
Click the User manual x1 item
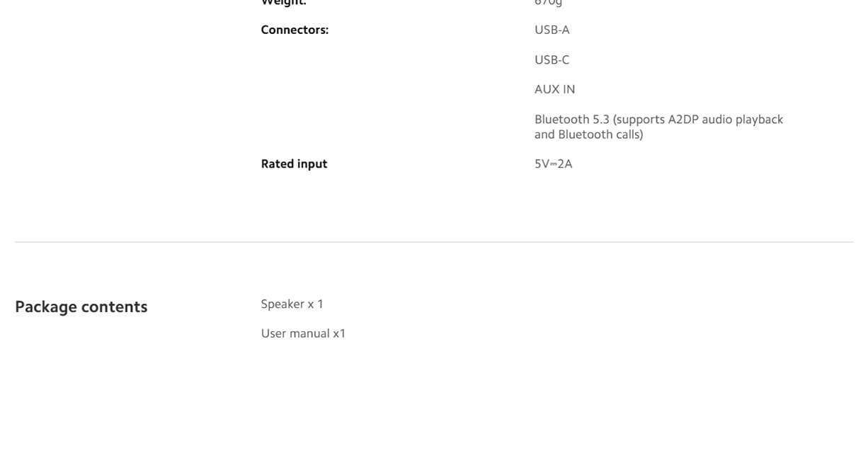(x=303, y=333)
